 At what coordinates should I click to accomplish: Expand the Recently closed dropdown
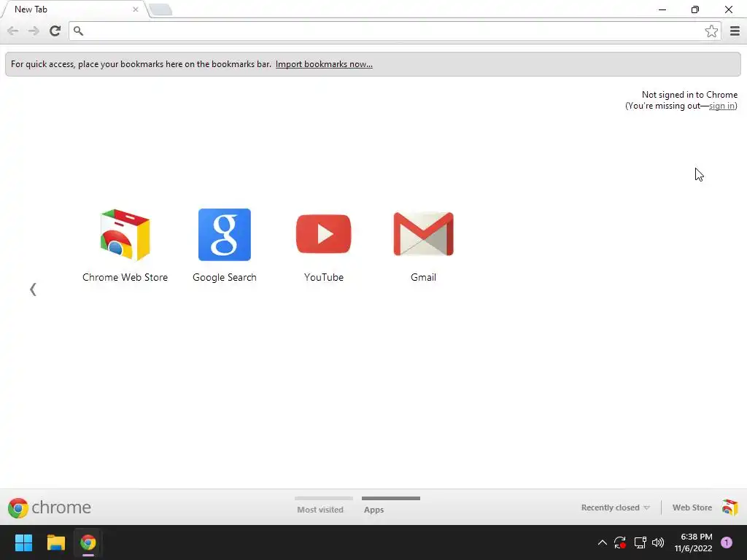(615, 507)
